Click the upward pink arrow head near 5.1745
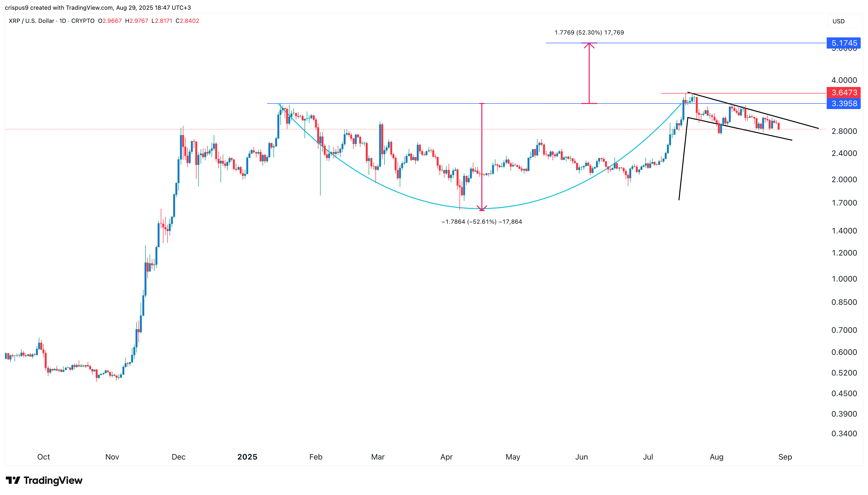Image resolution: width=868 pixels, height=495 pixels. point(589,46)
